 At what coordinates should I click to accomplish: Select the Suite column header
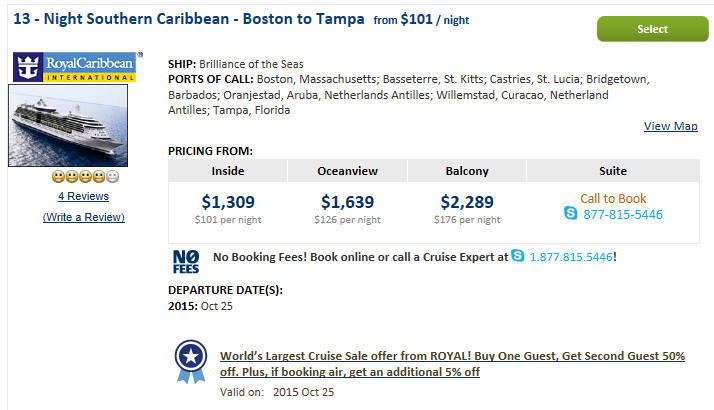[613, 171]
